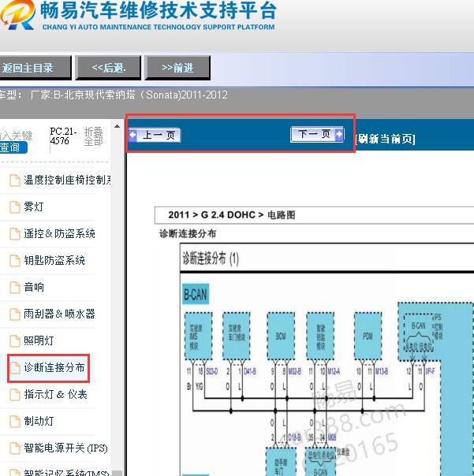
Task: Click document icon beside 钥匙防盗系统
Action: 14,261
